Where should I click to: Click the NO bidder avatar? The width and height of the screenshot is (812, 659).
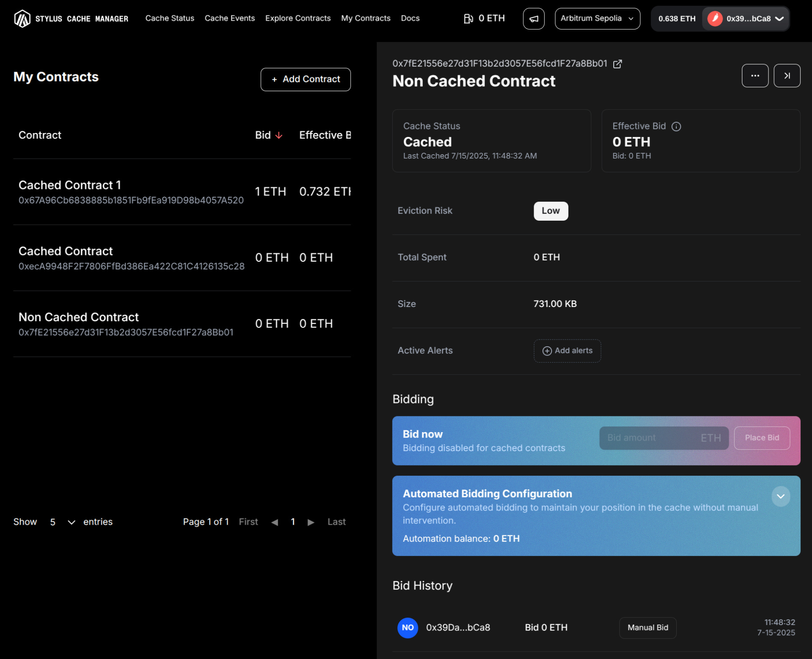tap(408, 628)
